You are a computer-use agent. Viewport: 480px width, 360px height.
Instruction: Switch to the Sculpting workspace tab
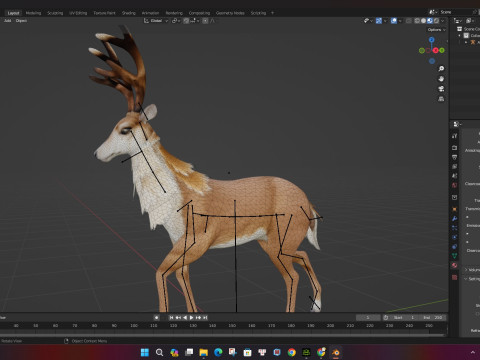(x=55, y=13)
